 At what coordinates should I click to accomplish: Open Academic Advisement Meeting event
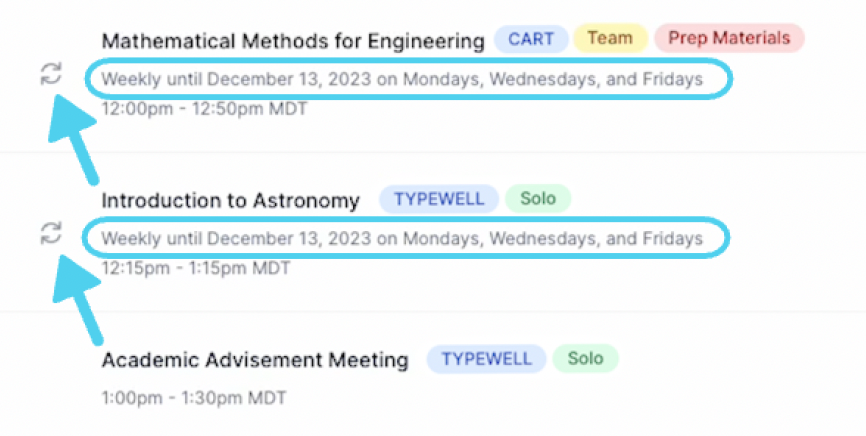[255, 360]
